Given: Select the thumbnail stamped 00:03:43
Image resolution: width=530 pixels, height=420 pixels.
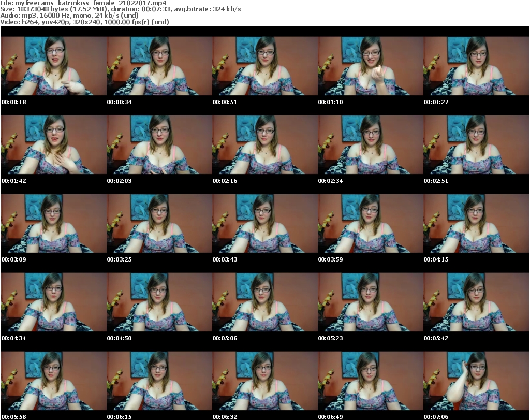Looking at the screenshot, I should [x=265, y=224].
